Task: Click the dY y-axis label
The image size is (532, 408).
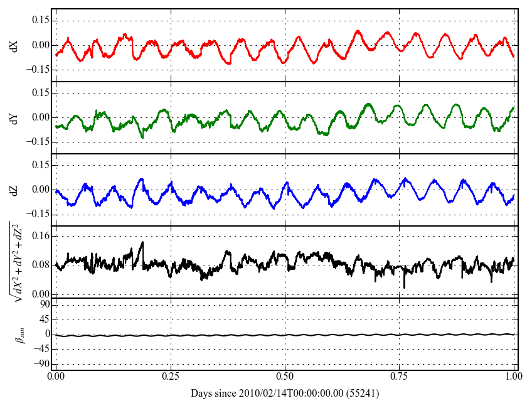Action: coord(14,117)
